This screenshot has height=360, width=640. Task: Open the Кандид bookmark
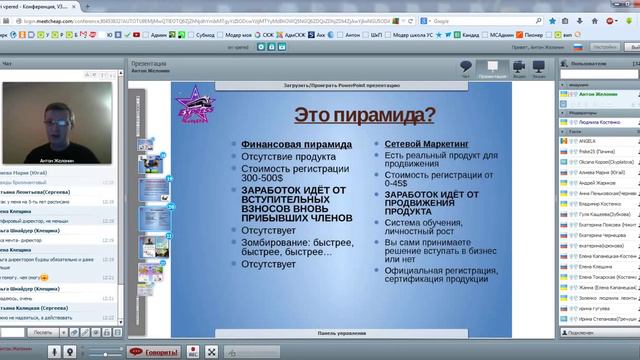tap(467, 35)
